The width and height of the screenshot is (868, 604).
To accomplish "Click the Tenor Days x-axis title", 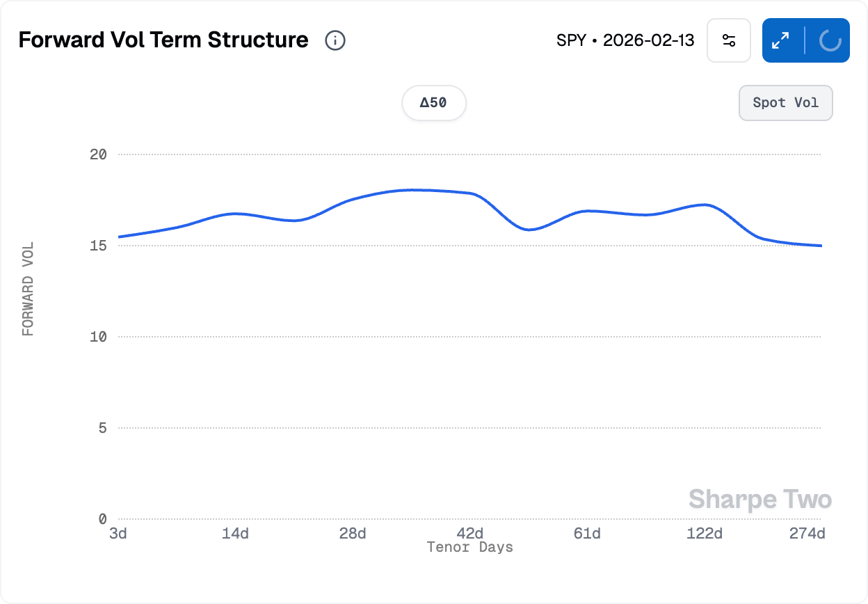I will point(470,548).
